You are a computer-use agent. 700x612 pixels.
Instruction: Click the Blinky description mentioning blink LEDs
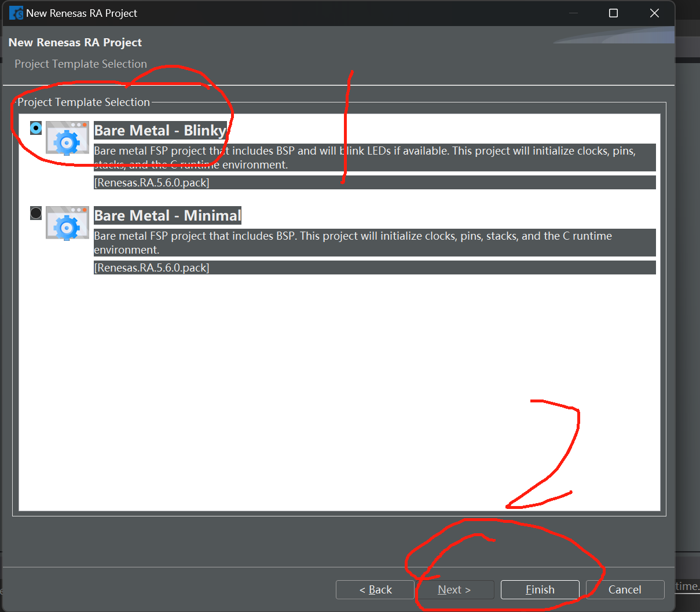pyautogui.click(x=375, y=157)
